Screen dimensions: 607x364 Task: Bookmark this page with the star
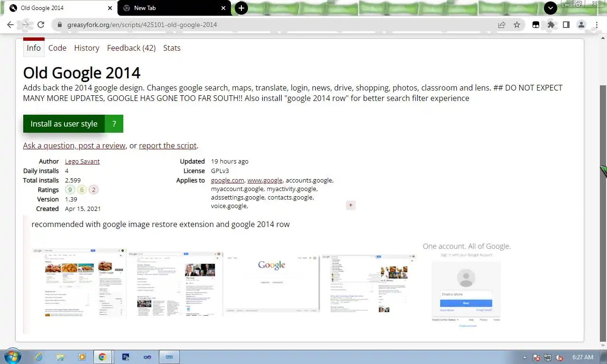[517, 25]
